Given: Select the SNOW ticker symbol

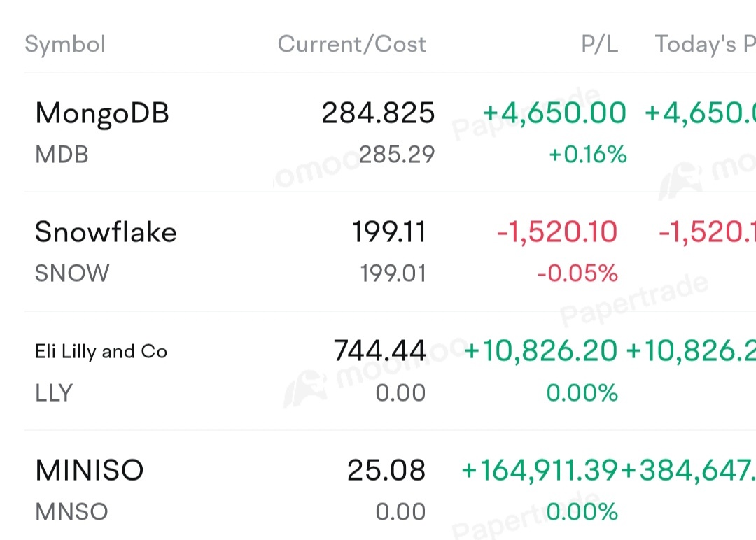Looking at the screenshot, I should point(72,273).
